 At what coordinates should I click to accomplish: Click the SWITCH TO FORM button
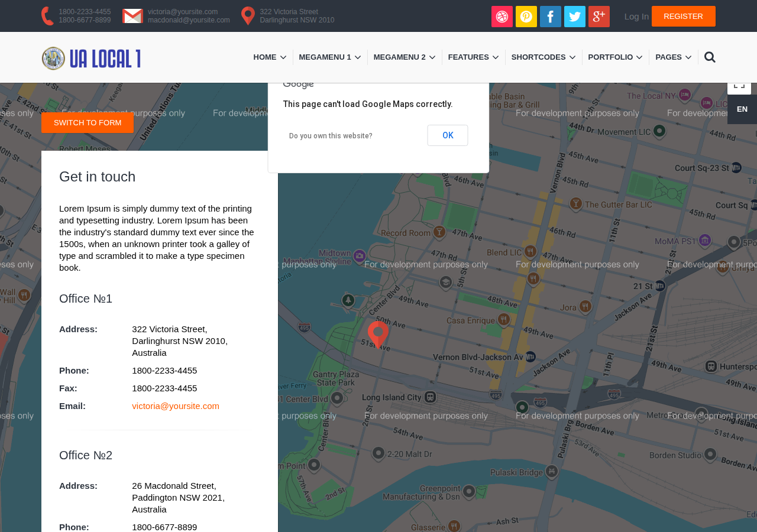tap(88, 123)
